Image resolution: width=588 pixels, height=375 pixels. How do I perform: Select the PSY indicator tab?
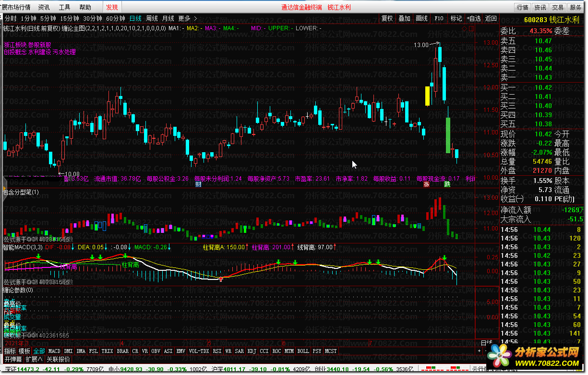pos(317,351)
